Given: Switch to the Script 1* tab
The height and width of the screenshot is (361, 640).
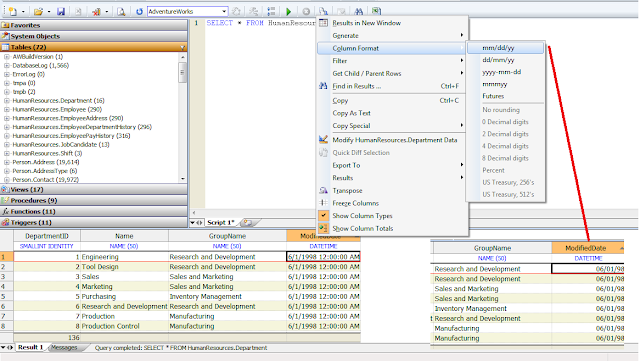Looking at the screenshot, I should [x=221, y=223].
